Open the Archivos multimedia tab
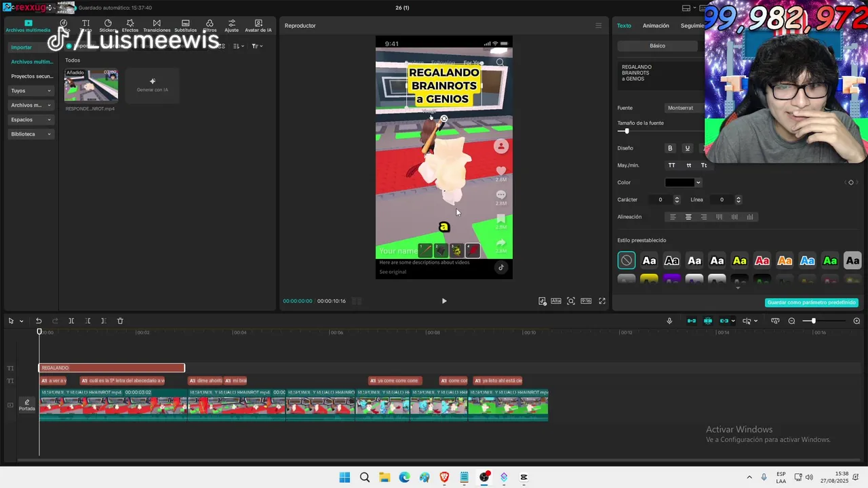This screenshot has height=488, width=868. point(28,26)
